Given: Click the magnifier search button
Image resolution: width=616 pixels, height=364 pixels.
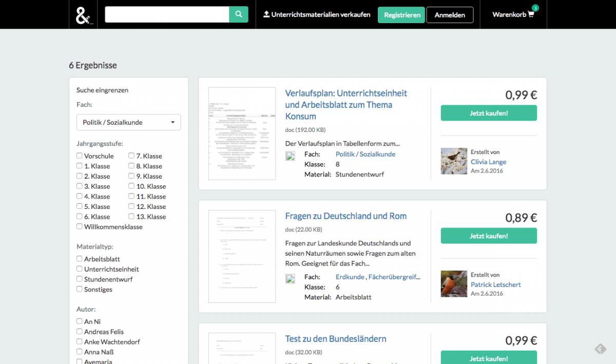Looking at the screenshot, I should click(239, 14).
